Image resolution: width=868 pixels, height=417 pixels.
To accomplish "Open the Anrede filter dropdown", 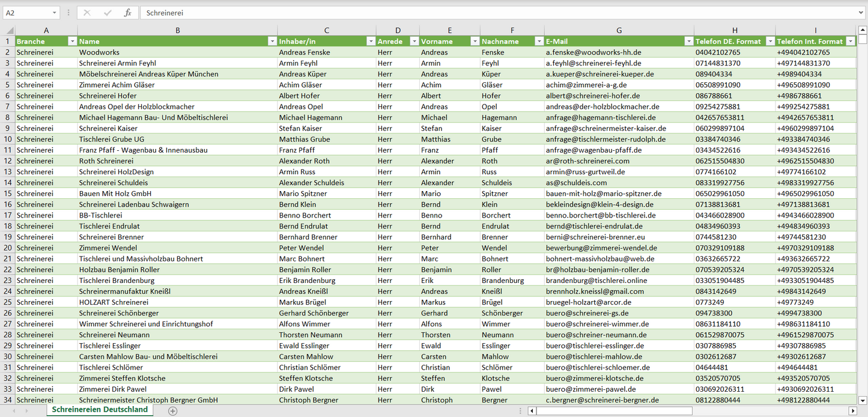I will point(414,41).
